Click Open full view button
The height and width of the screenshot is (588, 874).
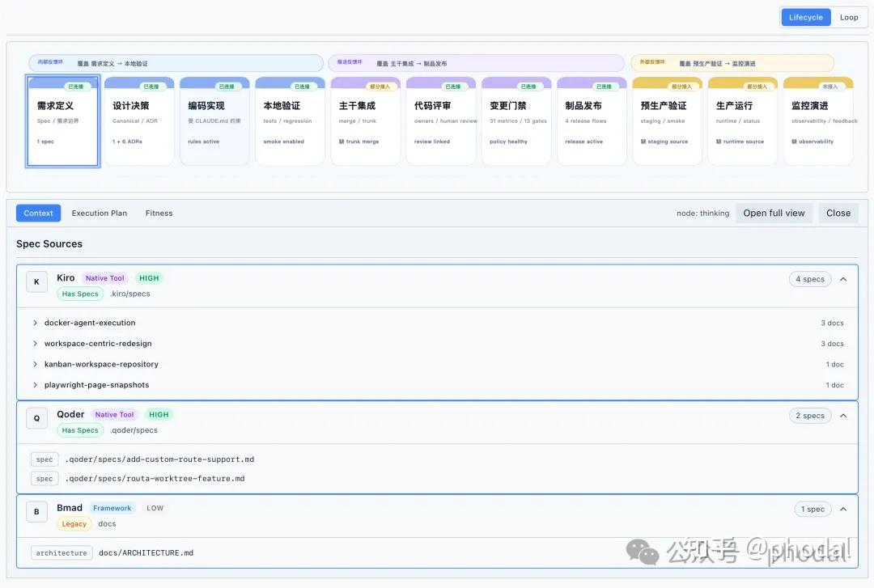[x=774, y=213]
